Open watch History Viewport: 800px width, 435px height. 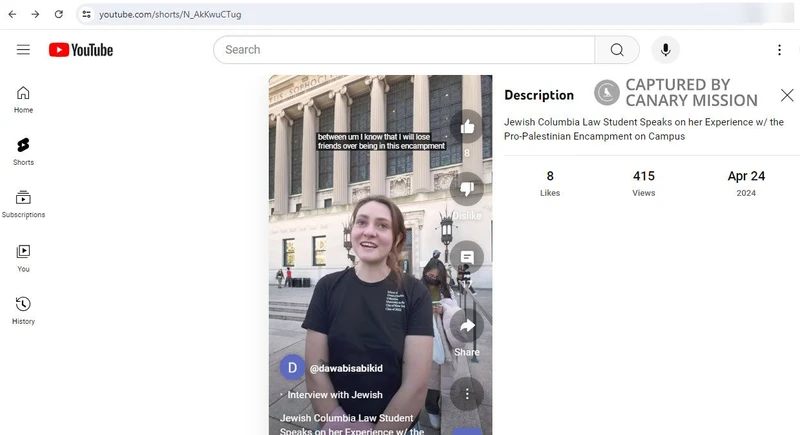click(23, 309)
